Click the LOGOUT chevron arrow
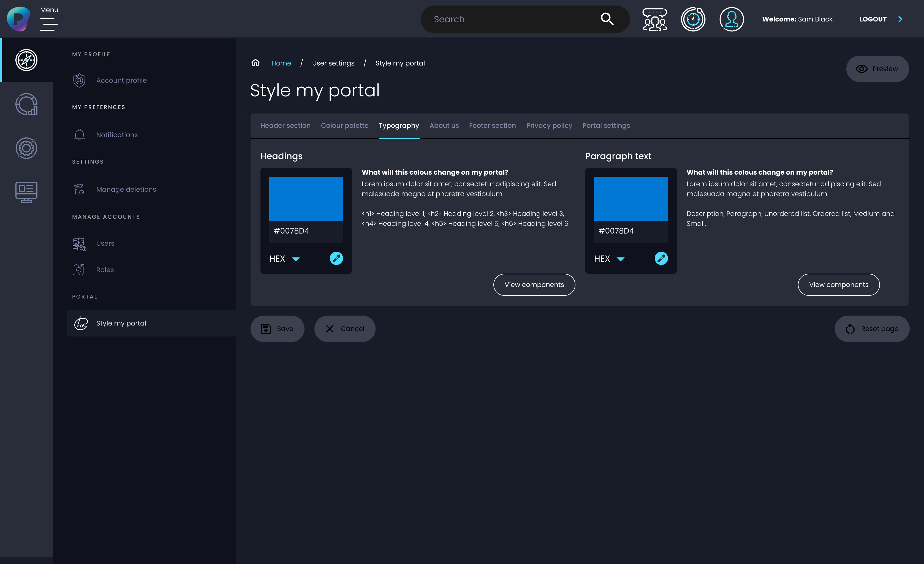 coord(900,19)
